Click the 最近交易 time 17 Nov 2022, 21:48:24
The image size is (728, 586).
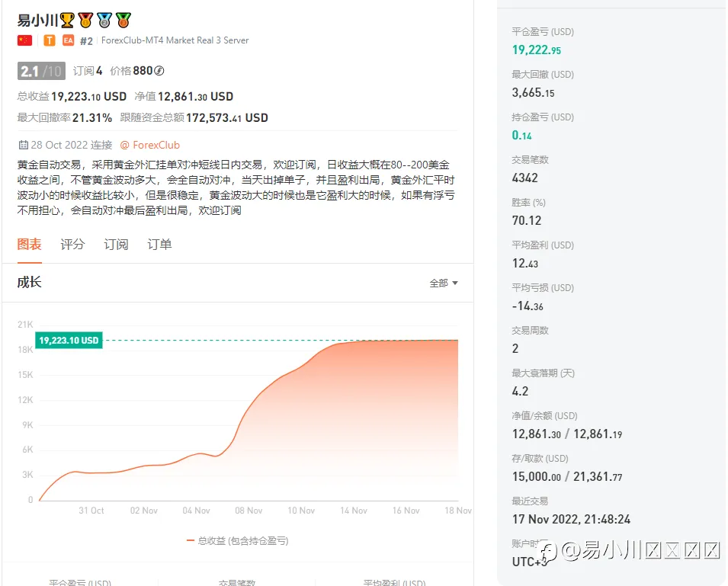(x=571, y=519)
